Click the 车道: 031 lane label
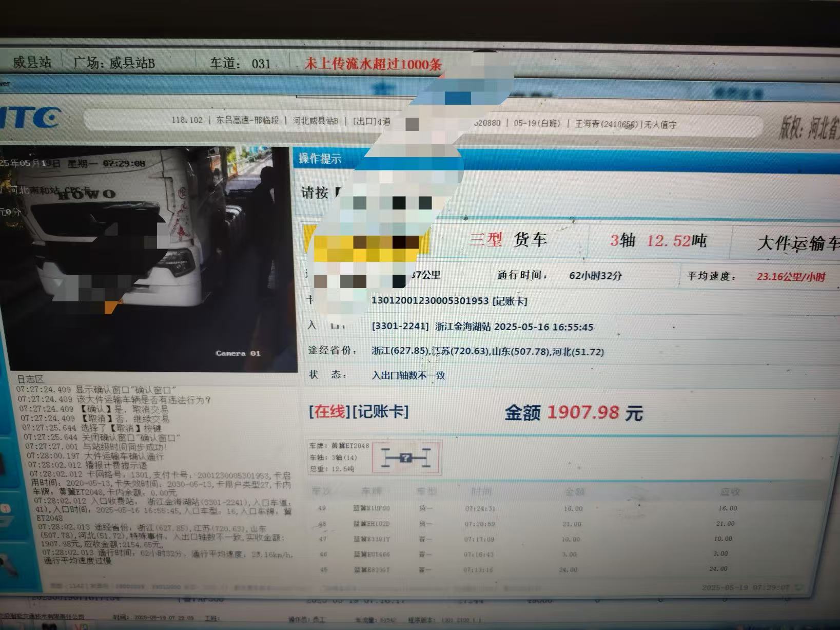The width and height of the screenshot is (840, 630). 240,63
